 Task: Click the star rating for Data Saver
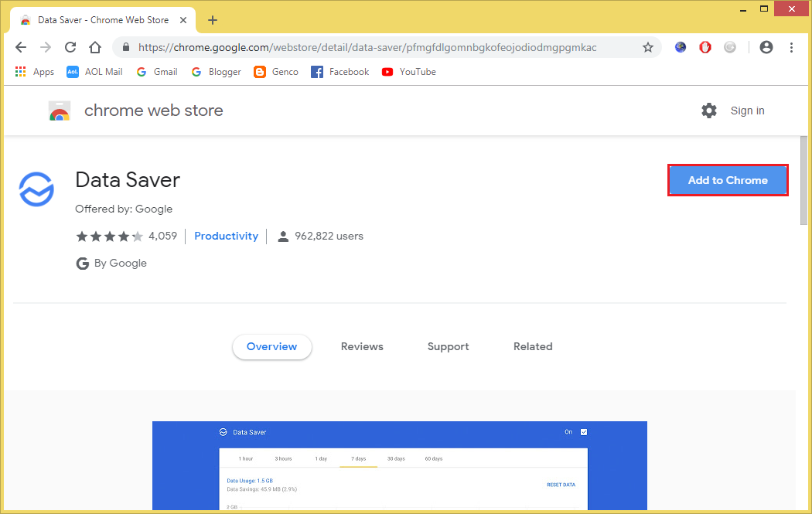[x=109, y=237]
